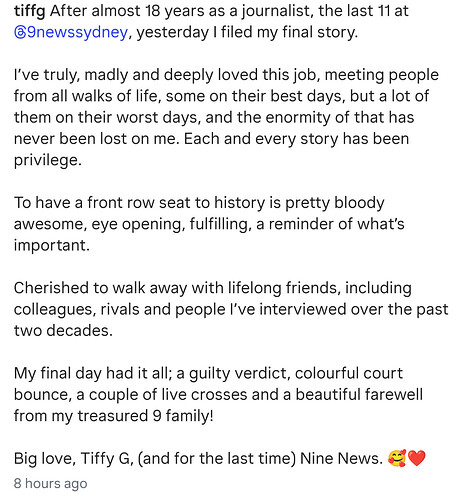
Task: Click the line starting "awesome, eye opening, fulfilling"
Action: tap(209, 224)
